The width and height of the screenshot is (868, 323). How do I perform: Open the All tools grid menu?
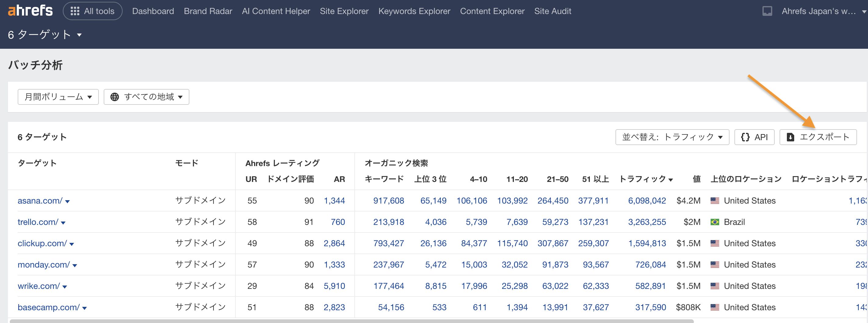tap(92, 11)
